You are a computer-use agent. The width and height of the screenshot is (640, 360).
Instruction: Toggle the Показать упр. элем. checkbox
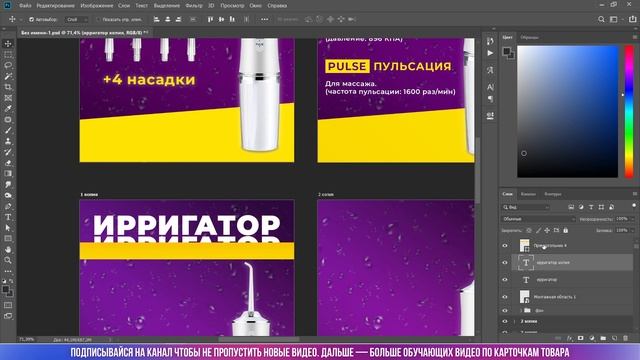[98, 19]
